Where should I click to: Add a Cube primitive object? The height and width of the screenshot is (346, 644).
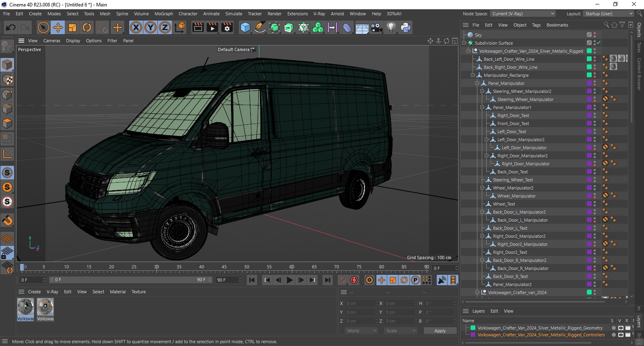(x=245, y=27)
